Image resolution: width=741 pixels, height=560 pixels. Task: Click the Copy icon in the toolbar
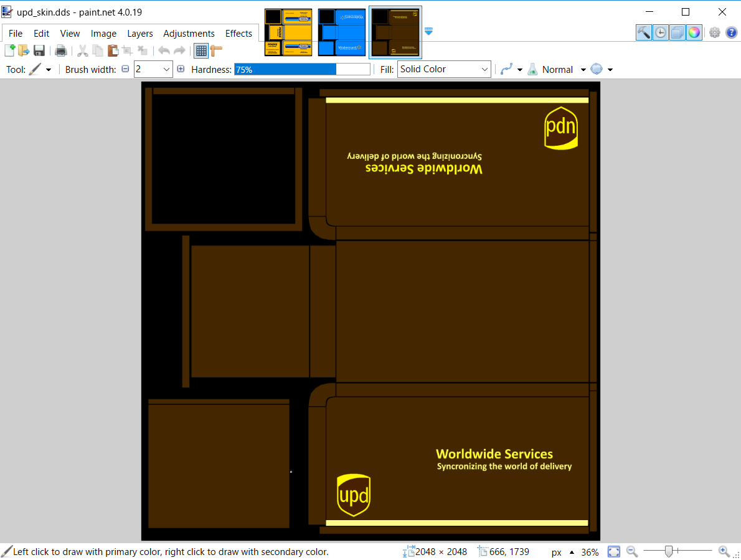(x=98, y=50)
